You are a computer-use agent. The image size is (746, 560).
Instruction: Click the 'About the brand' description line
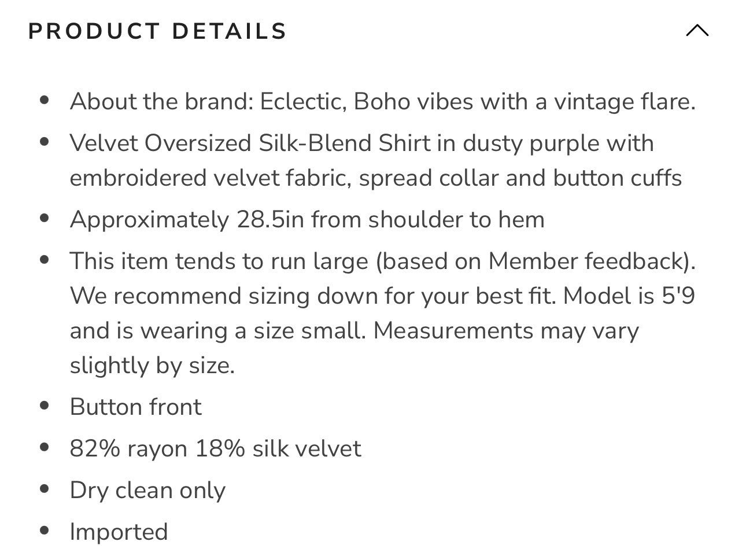coord(382,102)
